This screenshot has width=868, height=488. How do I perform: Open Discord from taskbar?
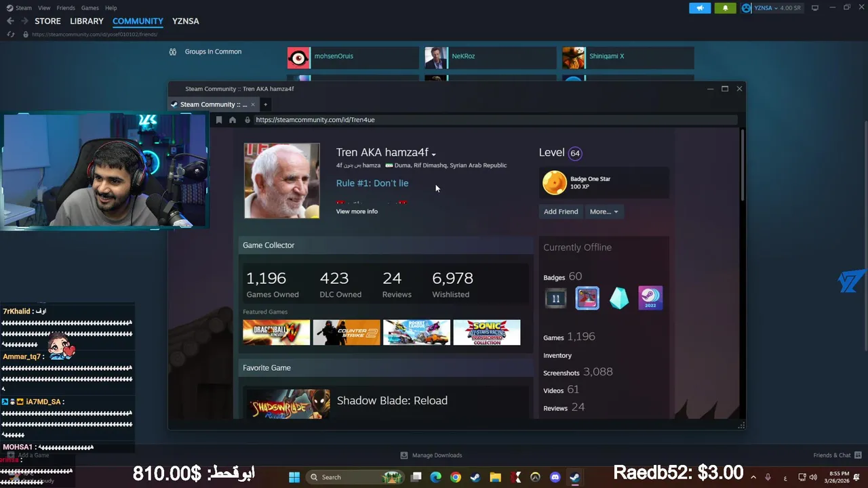coord(555,477)
